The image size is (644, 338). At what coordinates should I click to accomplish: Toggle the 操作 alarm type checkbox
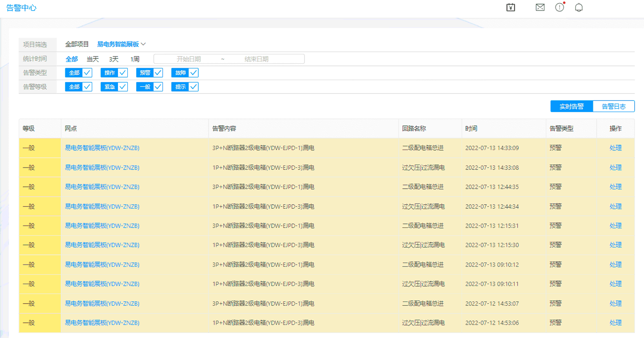coord(114,73)
